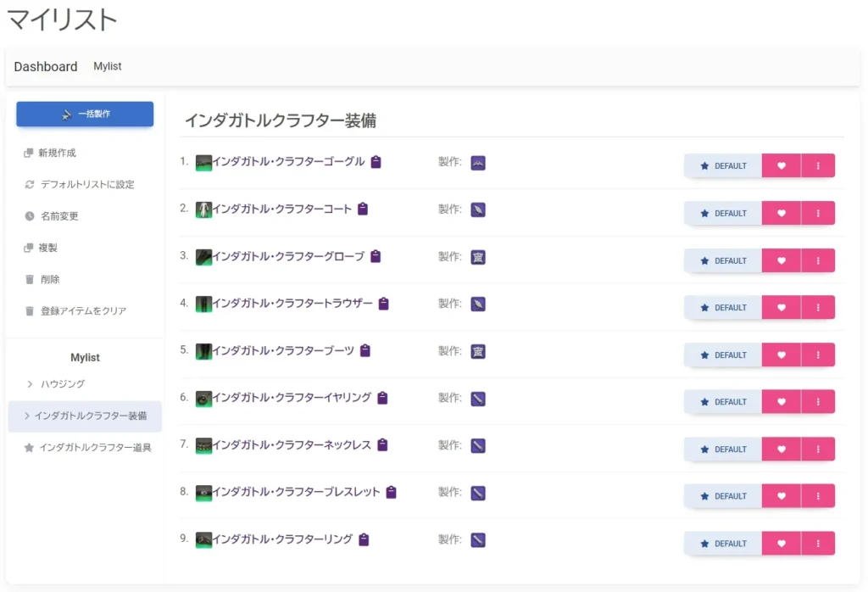
Task: Open more options menu for コート row
Action: 818,213
